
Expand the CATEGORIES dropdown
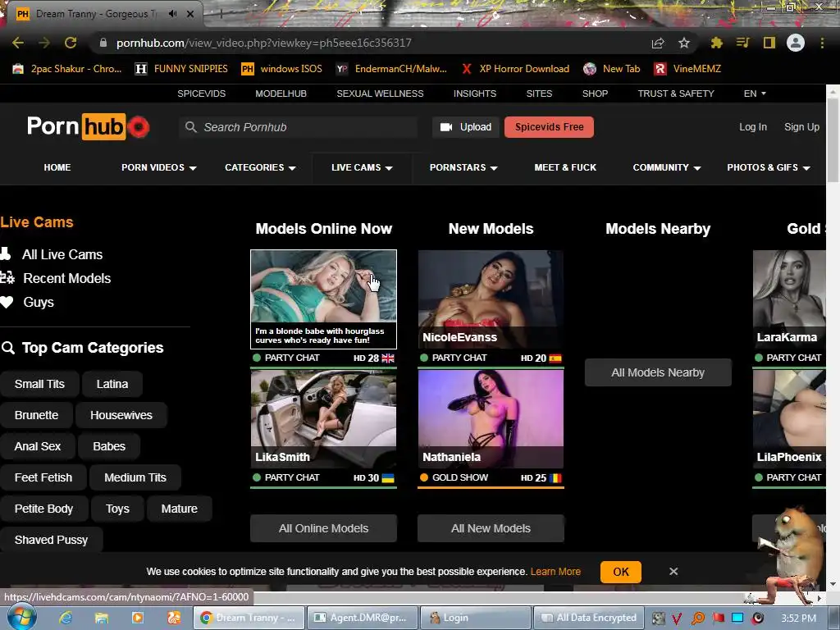[x=260, y=167]
